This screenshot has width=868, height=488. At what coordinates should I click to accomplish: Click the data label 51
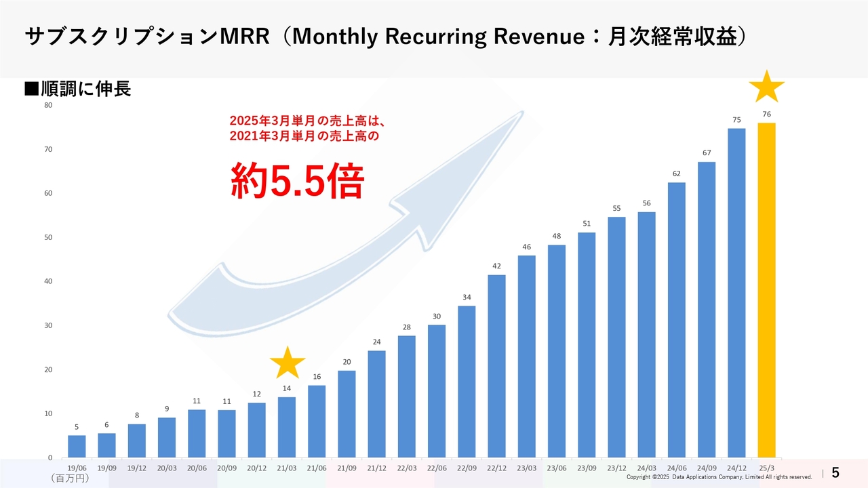pyautogui.click(x=587, y=224)
